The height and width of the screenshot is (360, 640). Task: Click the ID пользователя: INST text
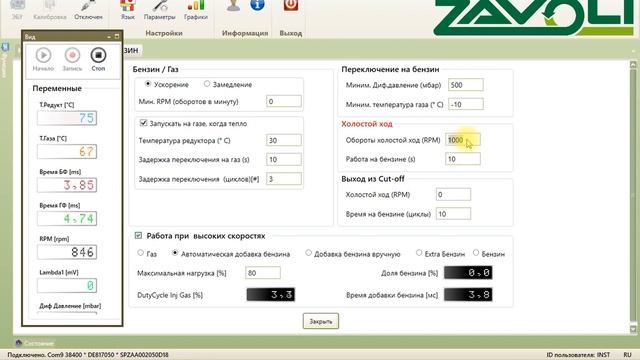point(578,355)
